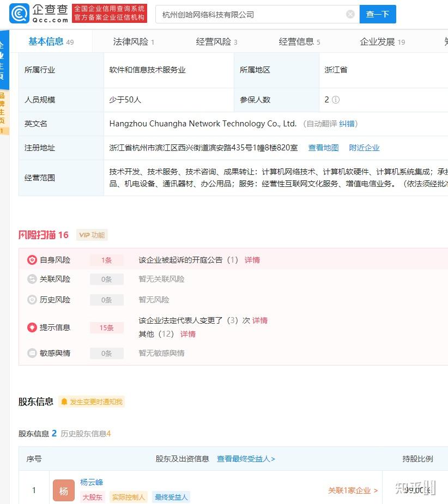Click the orange 品牌 side tab
Screen dimensions: 448x504
(x=4, y=112)
